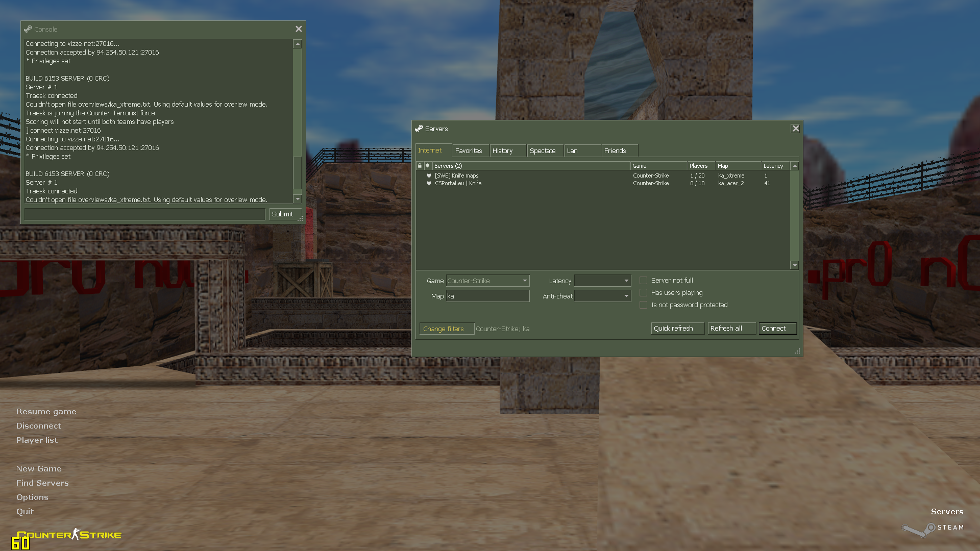Click the server list scroll-down arrow

[795, 265]
